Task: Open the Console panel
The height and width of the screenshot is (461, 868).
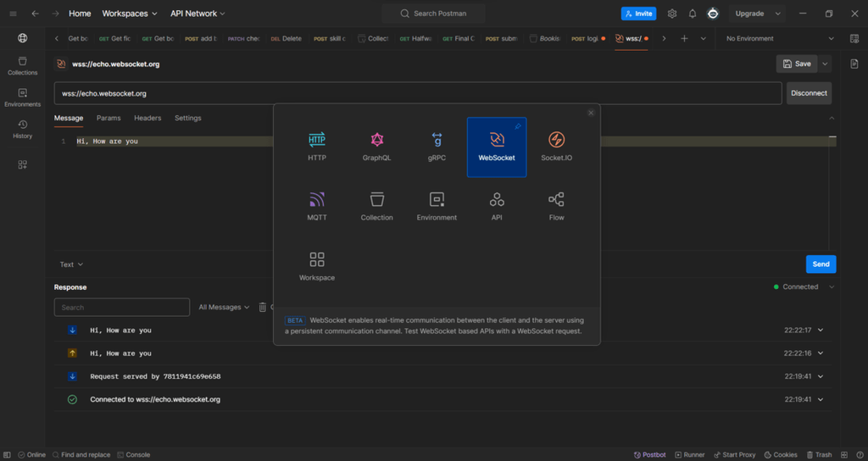Action: coord(133,455)
